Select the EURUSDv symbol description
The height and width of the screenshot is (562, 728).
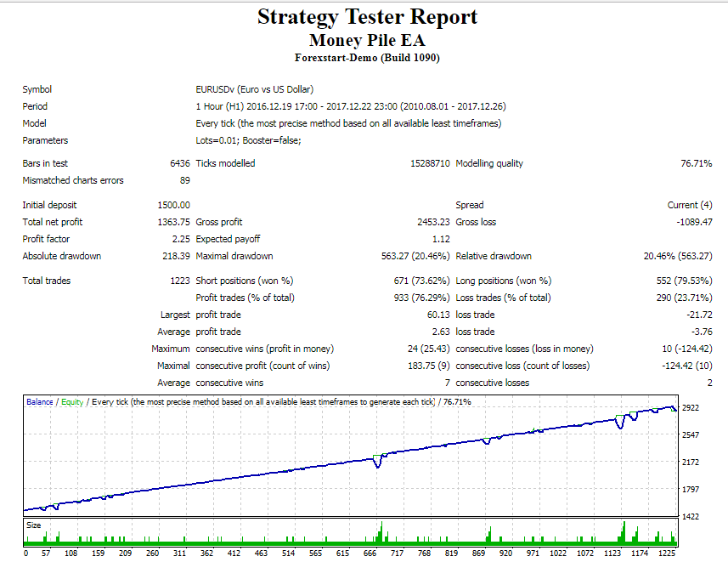click(255, 89)
